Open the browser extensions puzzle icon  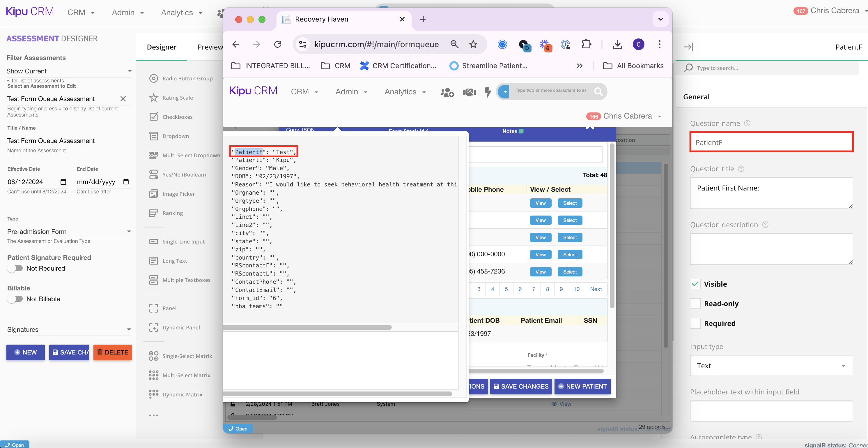point(586,44)
